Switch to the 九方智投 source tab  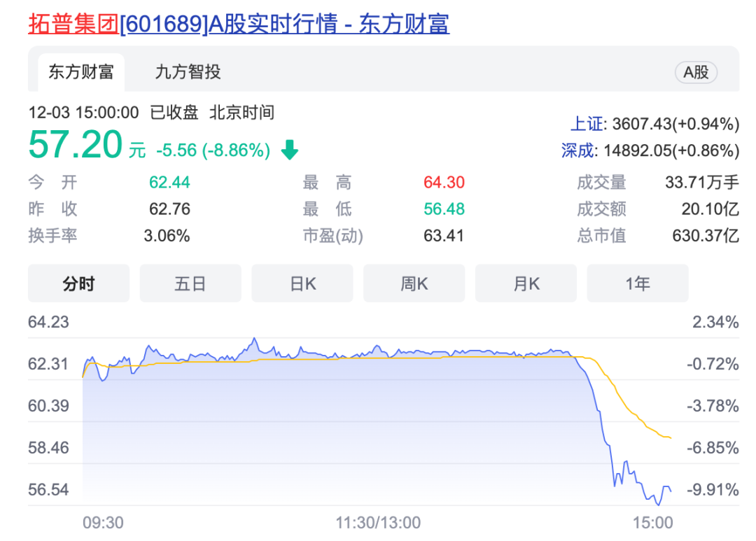188,72
